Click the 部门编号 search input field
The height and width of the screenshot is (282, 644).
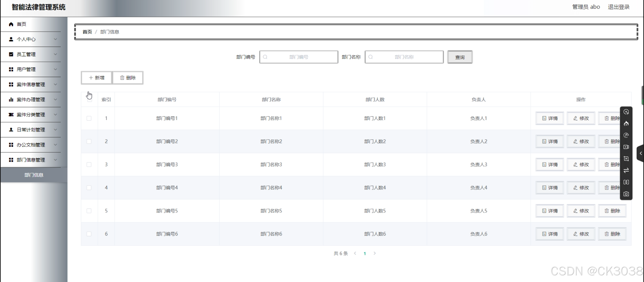tap(299, 57)
